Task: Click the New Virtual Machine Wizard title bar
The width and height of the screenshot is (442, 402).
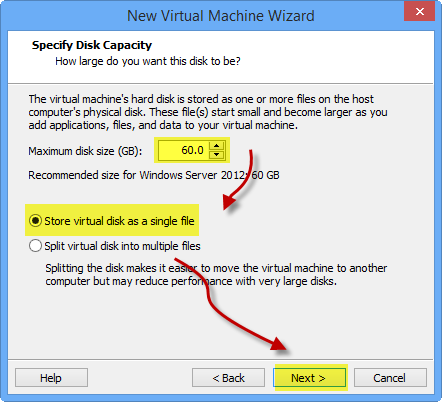Action: pos(221,16)
